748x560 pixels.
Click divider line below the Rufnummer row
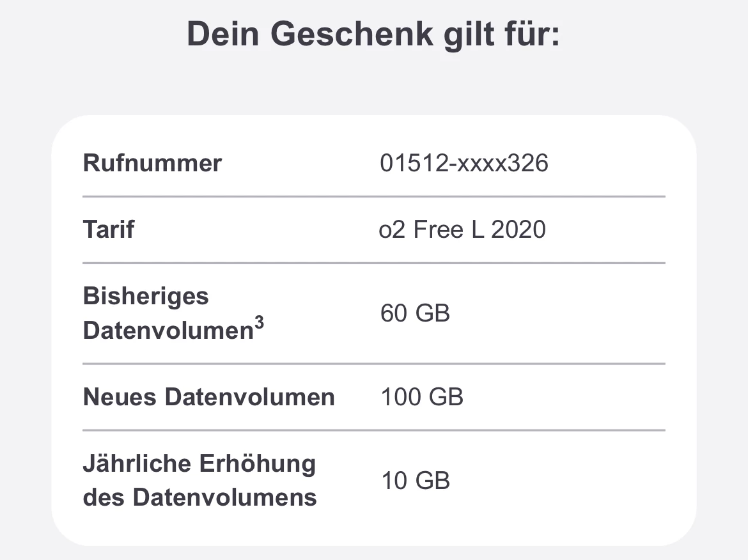pos(373,196)
